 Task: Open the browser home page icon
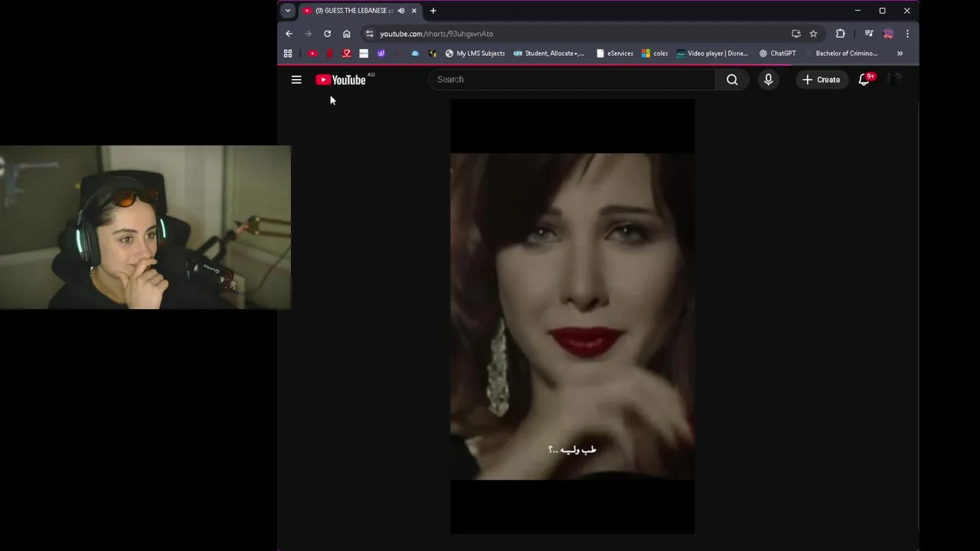pos(347,34)
